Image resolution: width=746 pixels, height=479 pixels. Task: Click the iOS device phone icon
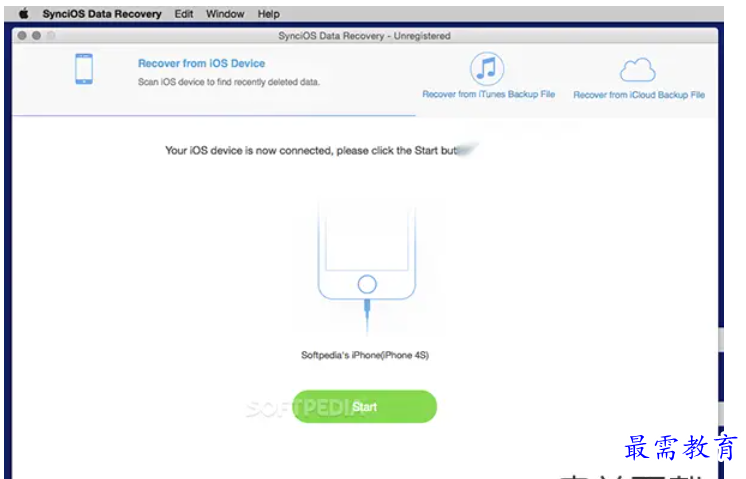[x=84, y=69]
